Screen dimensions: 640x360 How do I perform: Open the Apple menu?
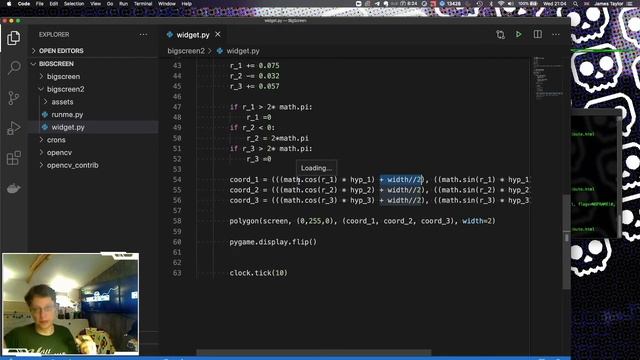9,4
